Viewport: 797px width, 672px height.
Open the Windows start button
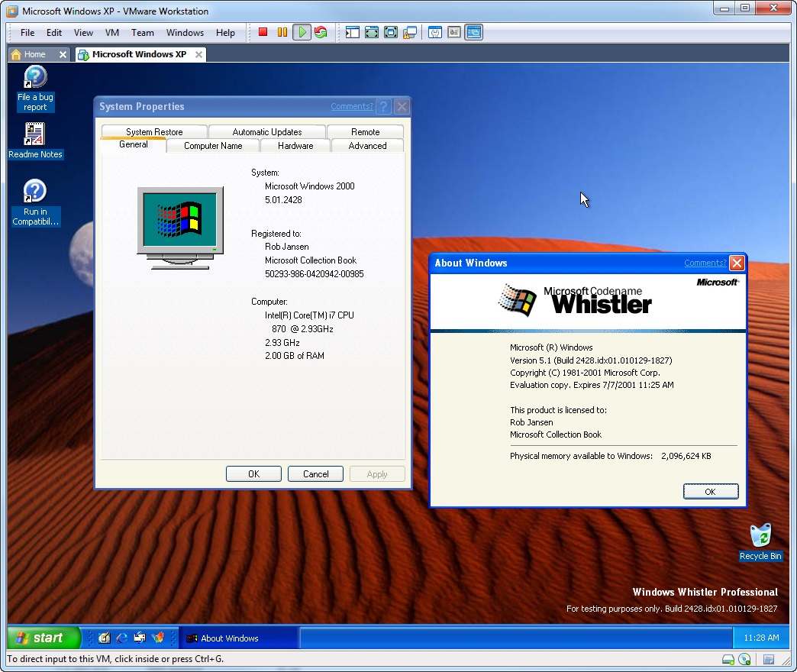tap(44, 638)
